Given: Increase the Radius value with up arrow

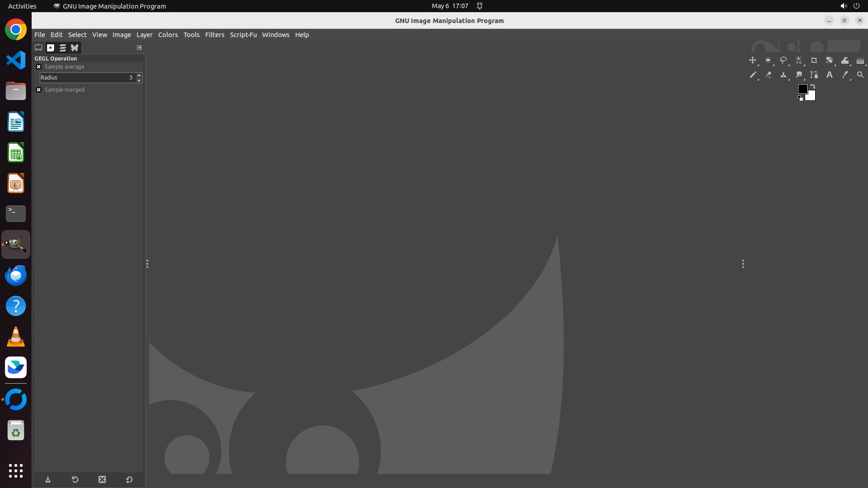Looking at the screenshot, I should tap(139, 75).
